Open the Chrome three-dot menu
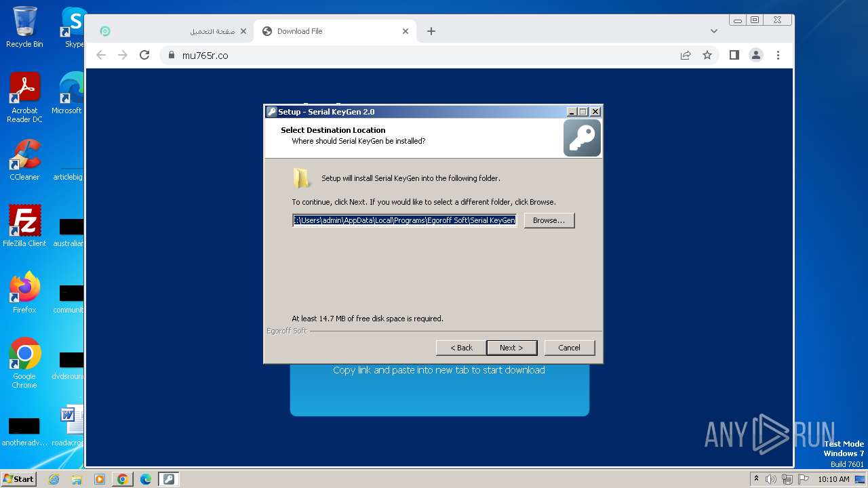Image resolution: width=868 pixels, height=488 pixels. point(778,56)
